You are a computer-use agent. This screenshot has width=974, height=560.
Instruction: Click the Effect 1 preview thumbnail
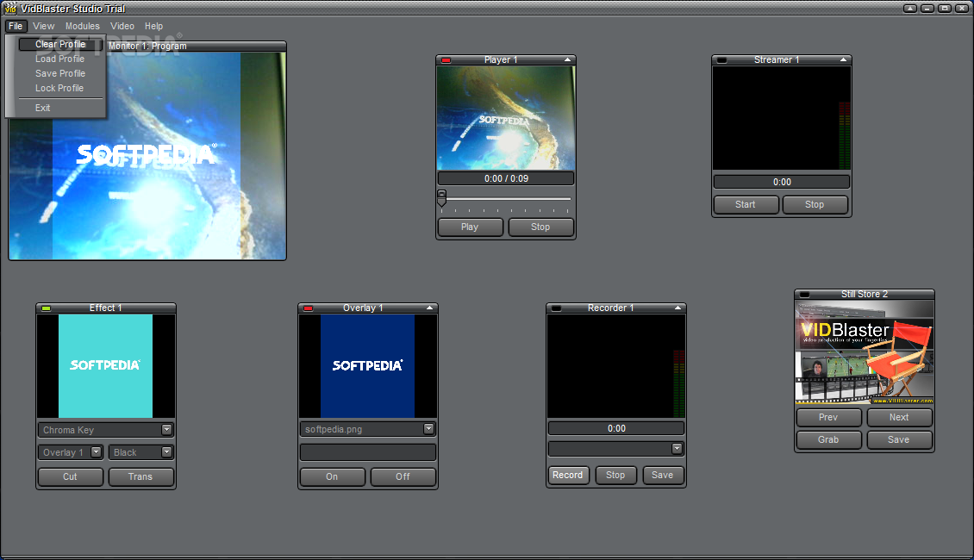(106, 365)
